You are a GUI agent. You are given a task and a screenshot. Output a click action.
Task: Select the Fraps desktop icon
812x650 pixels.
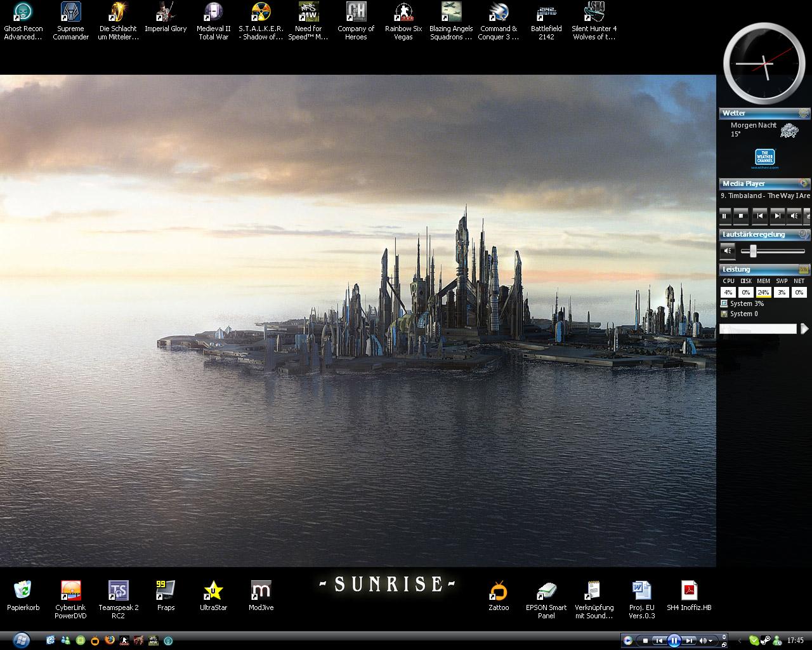(166, 595)
